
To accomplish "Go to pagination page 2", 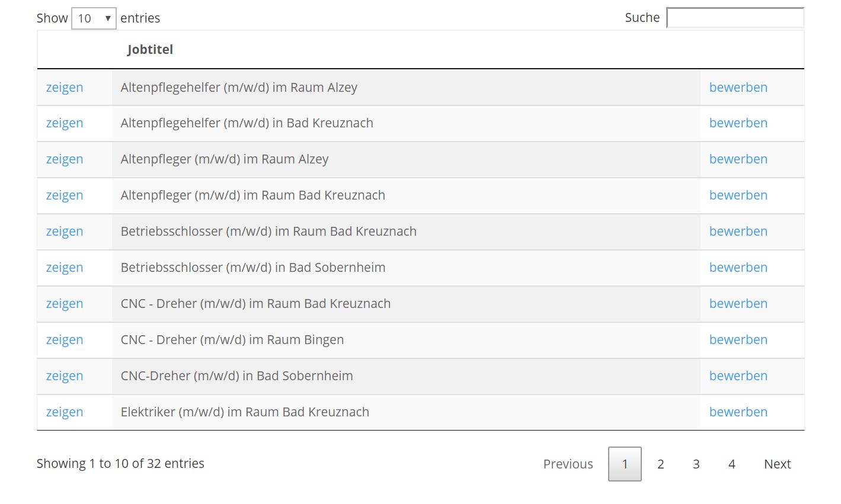I will [661, 464].
